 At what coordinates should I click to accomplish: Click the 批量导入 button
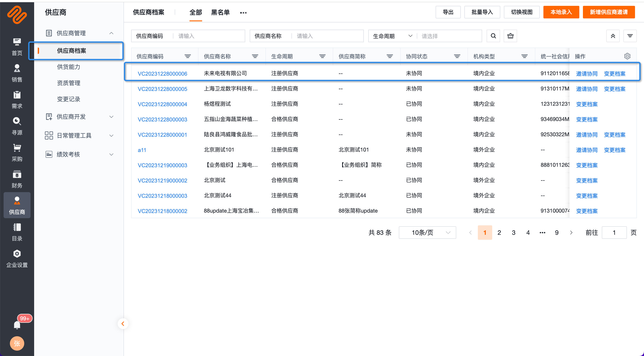[482, 12]
